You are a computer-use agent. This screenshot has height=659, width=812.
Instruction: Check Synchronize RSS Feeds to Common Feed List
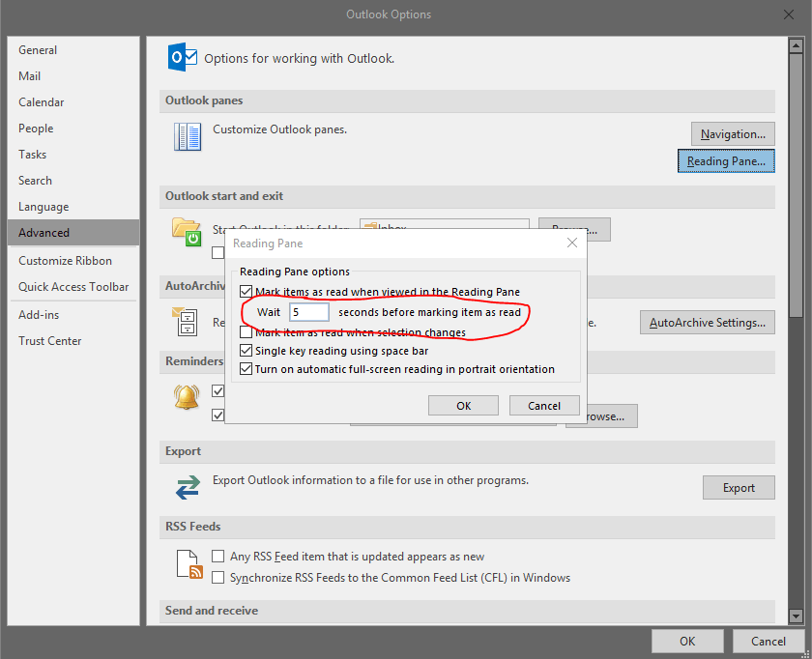click(218, 578)
